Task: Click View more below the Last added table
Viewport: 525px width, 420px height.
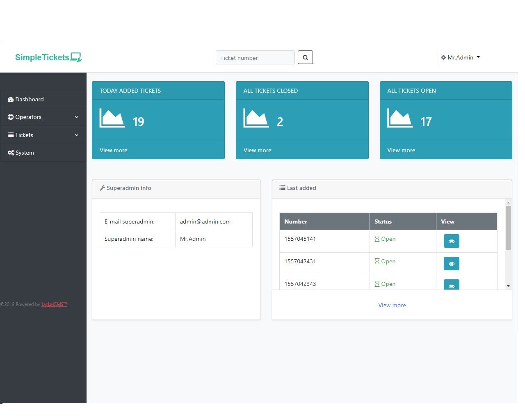Action: 392,305
